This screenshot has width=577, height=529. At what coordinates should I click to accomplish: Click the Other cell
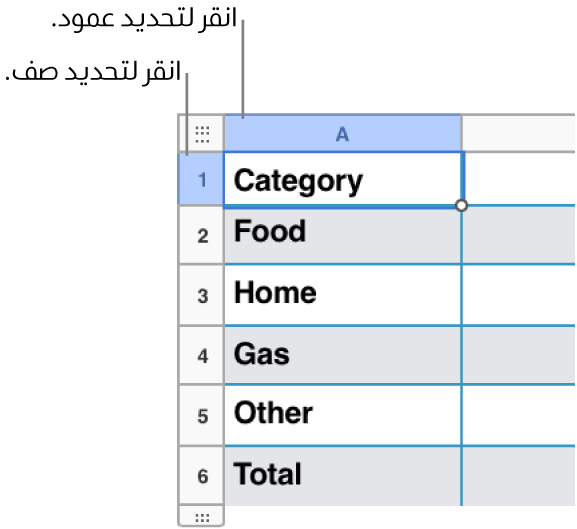[x=343, y=416]
